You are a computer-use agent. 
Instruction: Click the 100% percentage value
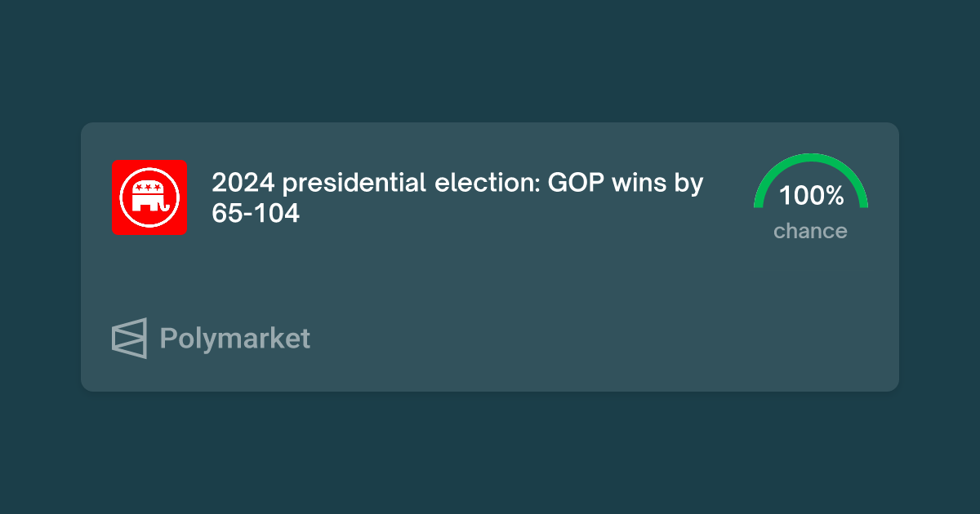point(810,196)
